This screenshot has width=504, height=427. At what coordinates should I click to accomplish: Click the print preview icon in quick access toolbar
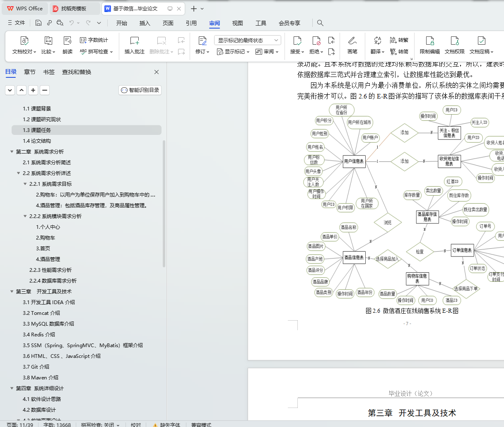pyautogui.click(x=60, y=23)
